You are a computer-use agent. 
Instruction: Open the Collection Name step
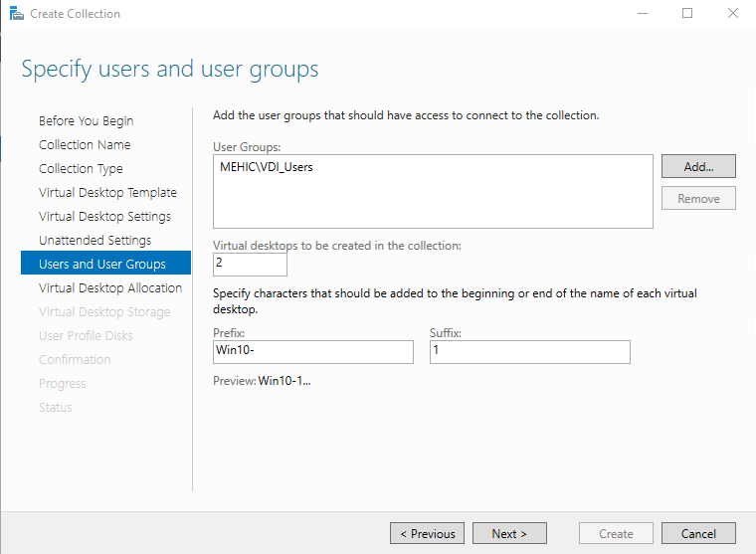pos(85,145)
